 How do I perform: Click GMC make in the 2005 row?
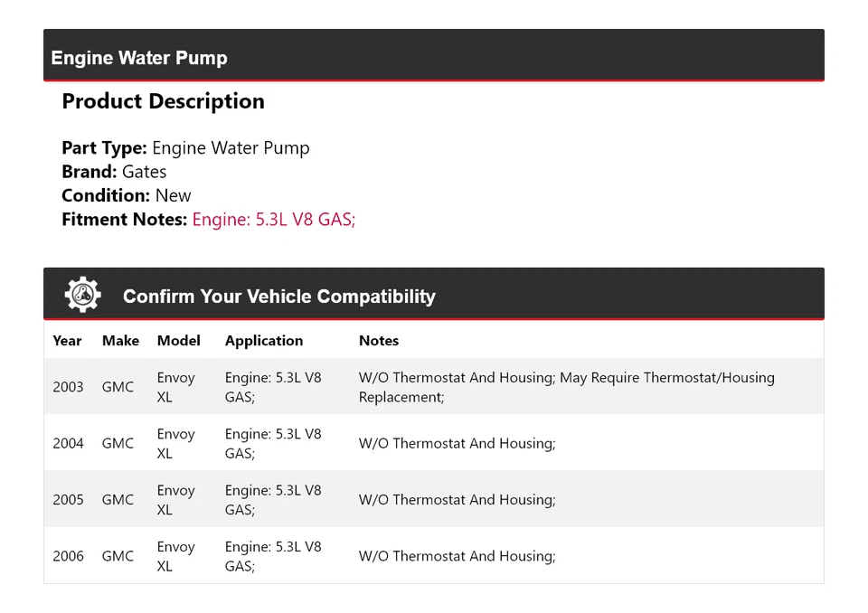[118, 499]
